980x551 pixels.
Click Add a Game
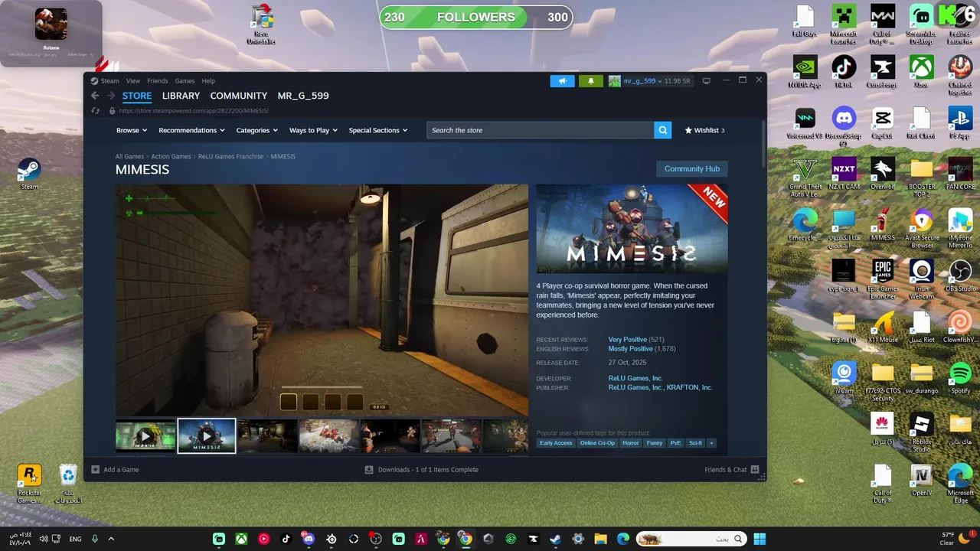click(x=116, y=470)
